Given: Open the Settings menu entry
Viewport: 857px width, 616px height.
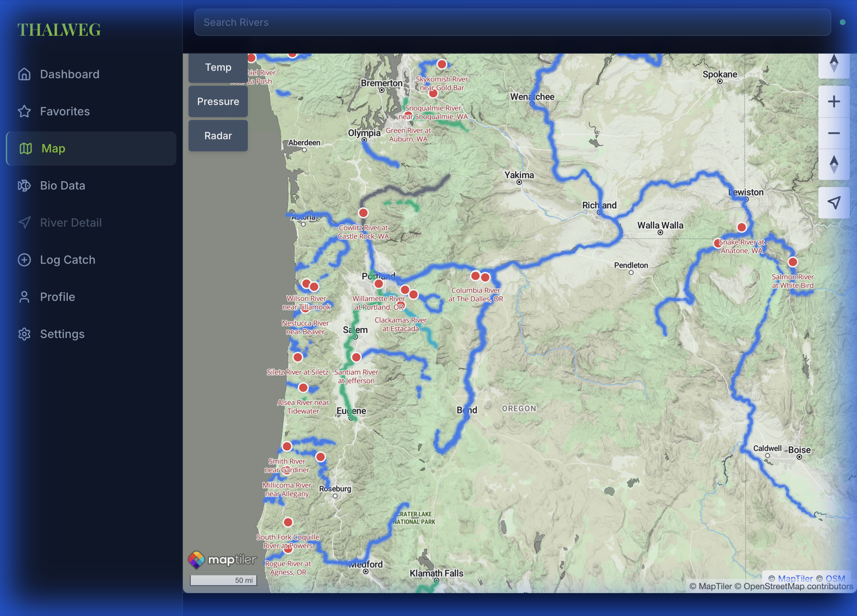Looking at the screenshot, I should tap(62, 334).
